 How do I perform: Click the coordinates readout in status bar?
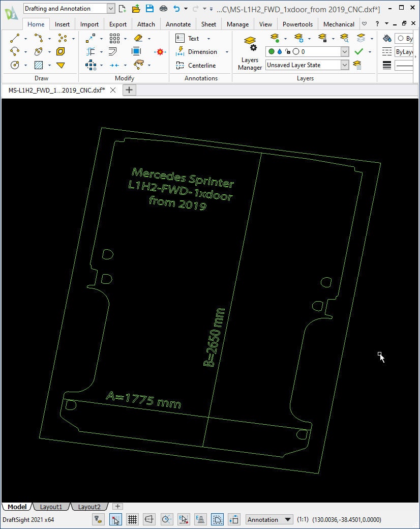[x=346, y=519]
